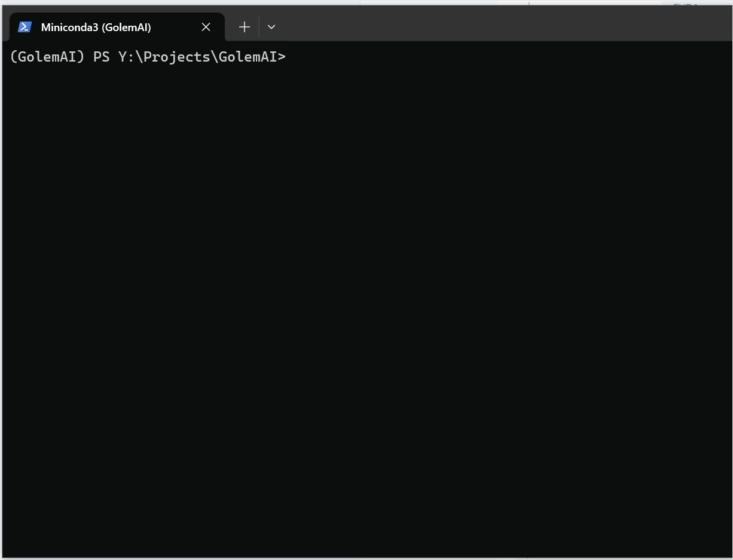Click the dark strip left of the Miniconda3 tab
733x560 pixels.
[x=5, y=27]
